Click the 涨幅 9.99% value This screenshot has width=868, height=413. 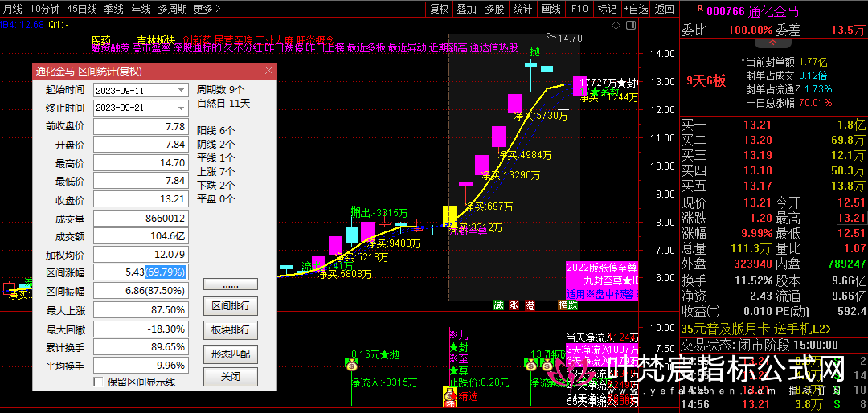pos(758,232)
